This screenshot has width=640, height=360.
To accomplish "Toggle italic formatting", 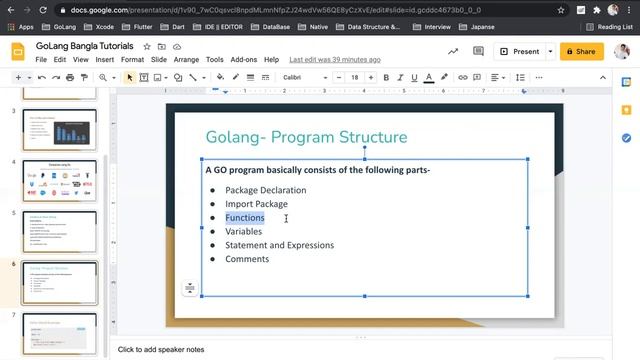I will [x=400, y=78].
